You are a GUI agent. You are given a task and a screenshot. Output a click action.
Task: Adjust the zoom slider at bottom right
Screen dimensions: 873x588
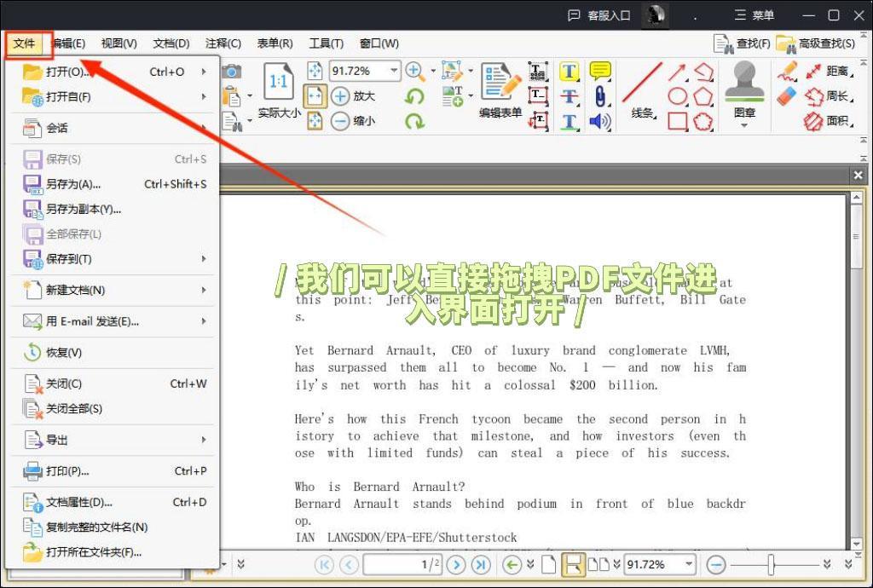[772, 563]
